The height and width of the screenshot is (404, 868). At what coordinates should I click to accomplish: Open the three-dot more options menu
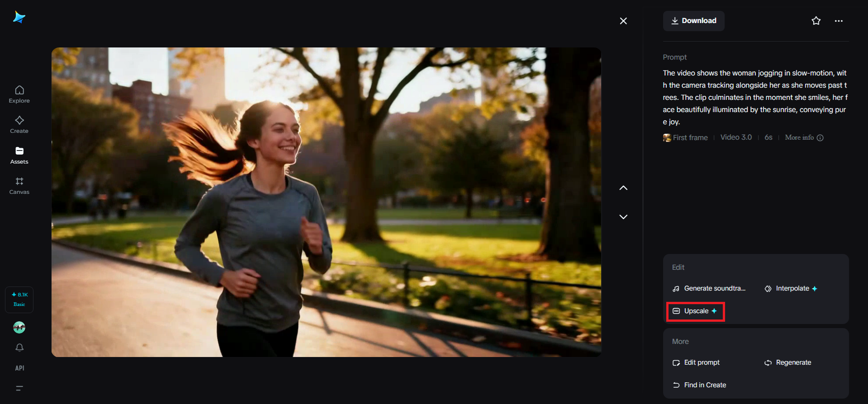coord(839,21)
